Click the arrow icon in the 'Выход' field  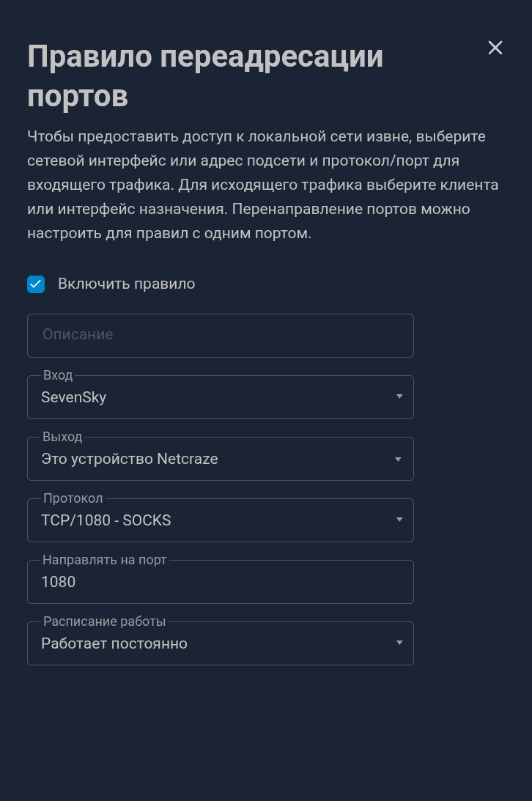coord(399,459)
